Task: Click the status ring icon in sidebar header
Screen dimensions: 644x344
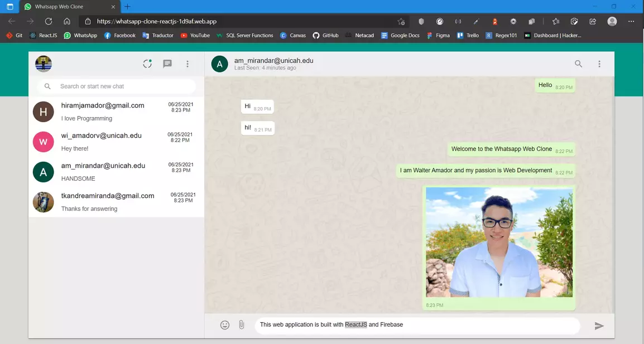Action: click(147, 64)
